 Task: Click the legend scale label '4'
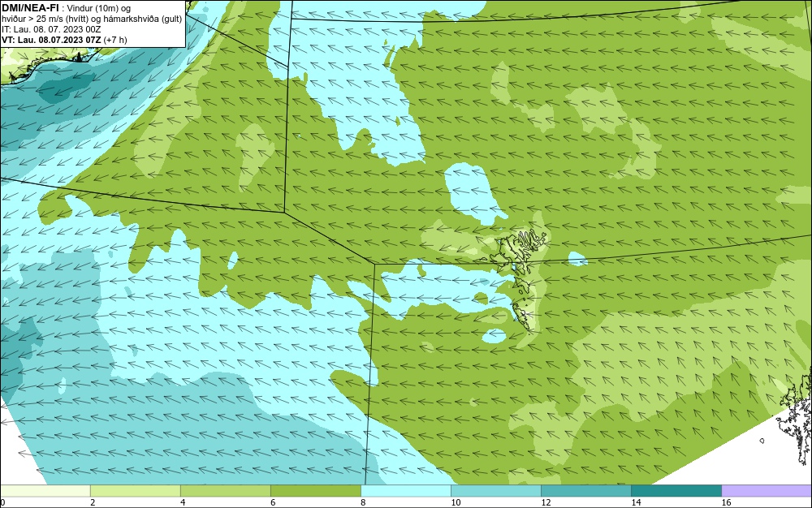183,502
